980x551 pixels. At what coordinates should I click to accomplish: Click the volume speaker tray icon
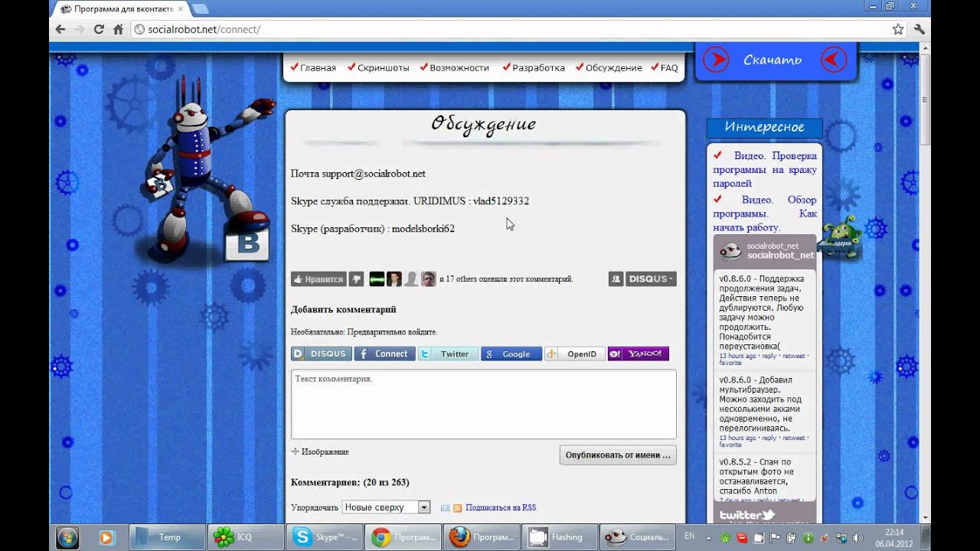[857, 538]
